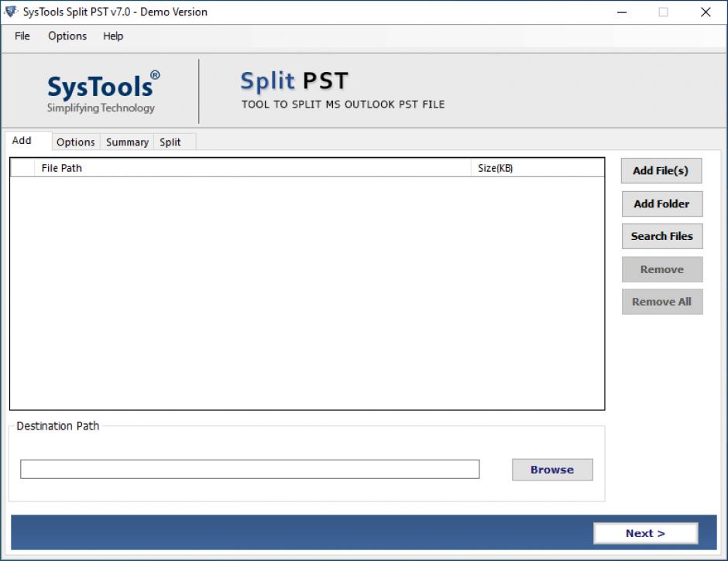This screenshot has height=561, width=728.
Task: Proceed with the Next > button
Action: [x=646, y=533]
